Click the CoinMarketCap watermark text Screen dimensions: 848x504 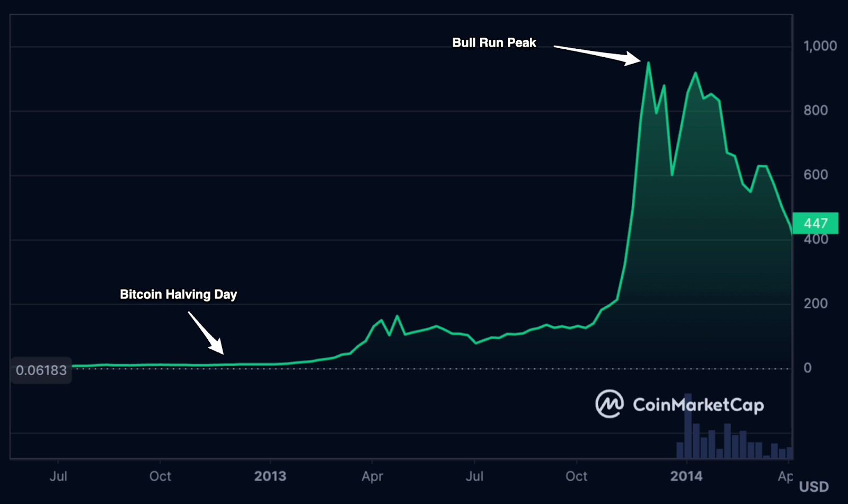click(x=698, y=405)
